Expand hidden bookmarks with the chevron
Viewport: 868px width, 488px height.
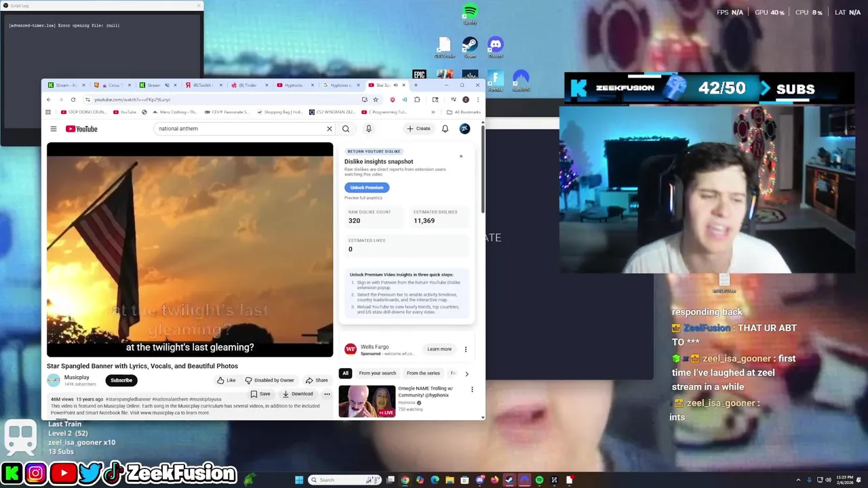pyautogui.click(x=433, y=113)
